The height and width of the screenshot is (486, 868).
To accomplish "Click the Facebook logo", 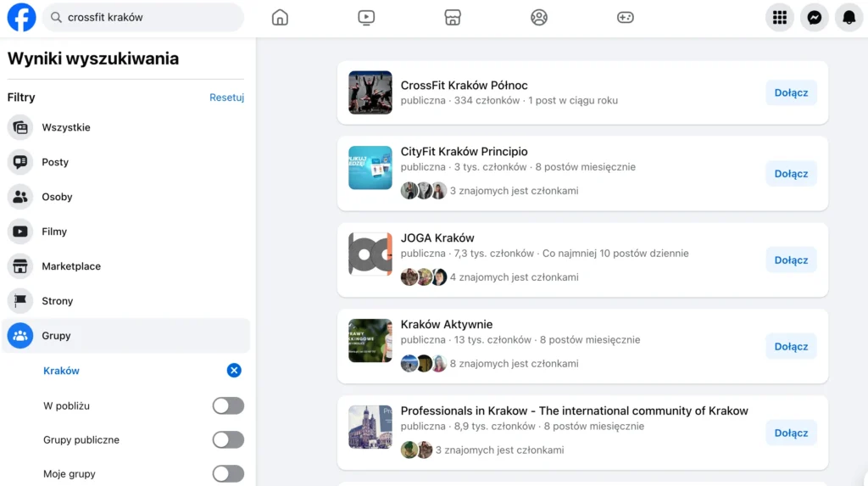I will pos(21,17).
